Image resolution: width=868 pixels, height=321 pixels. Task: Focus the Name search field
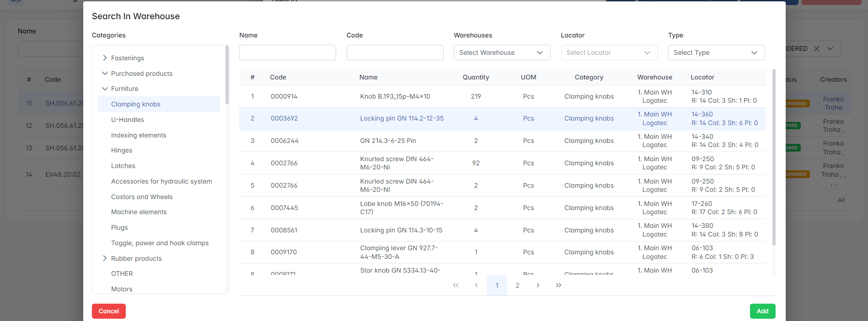click(x=287, y=53)
